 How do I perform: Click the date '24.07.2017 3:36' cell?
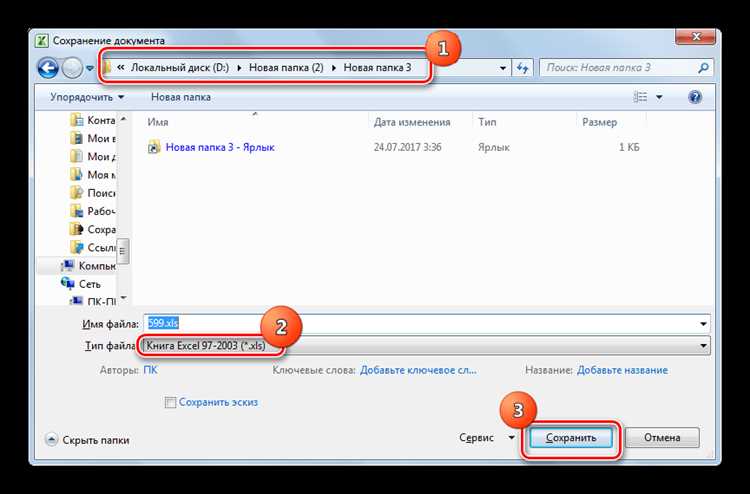click(x=408, y=147)
